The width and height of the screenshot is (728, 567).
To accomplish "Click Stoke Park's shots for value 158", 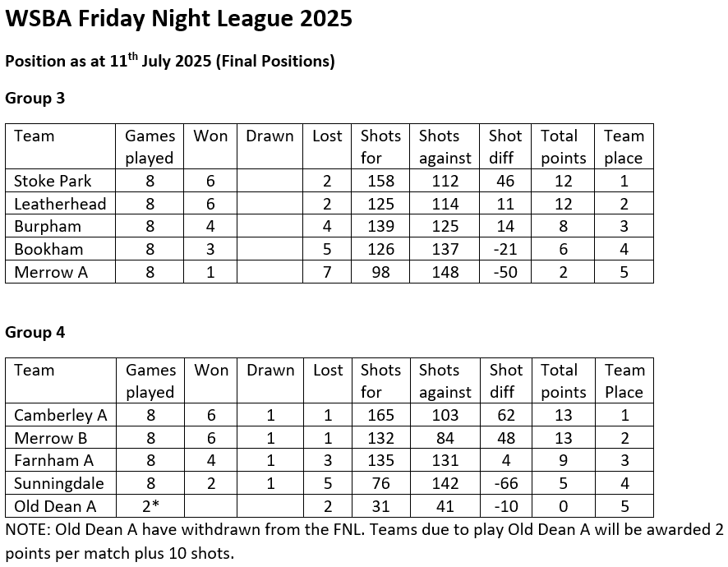I will coord(380,181).
